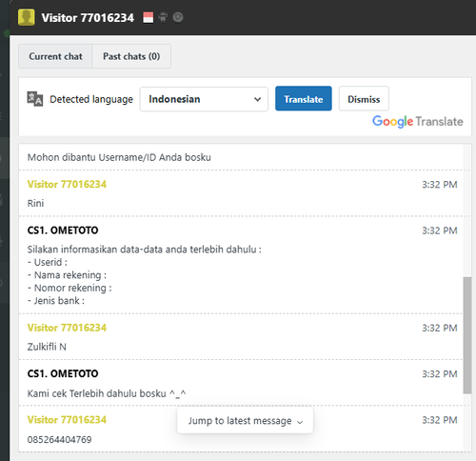Click the phone number message 085264404769
476x461 pixels.
coord(59,439)
